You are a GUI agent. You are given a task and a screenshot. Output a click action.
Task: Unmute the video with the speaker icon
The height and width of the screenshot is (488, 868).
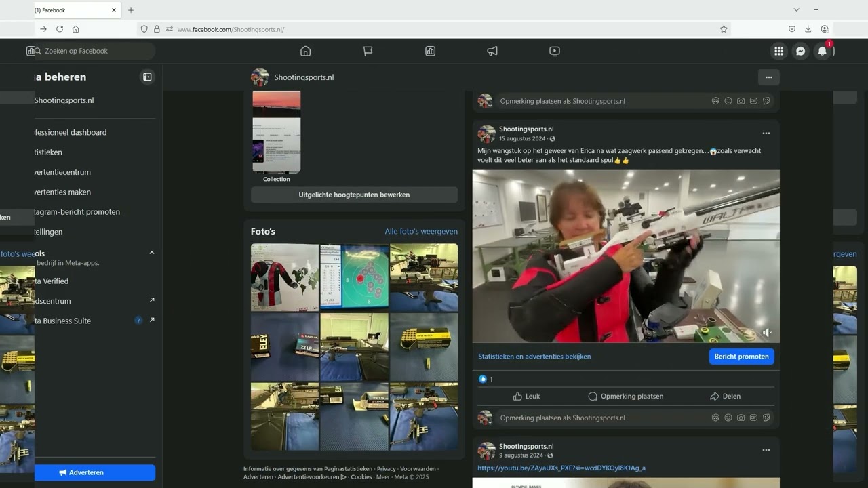point(767,332)
